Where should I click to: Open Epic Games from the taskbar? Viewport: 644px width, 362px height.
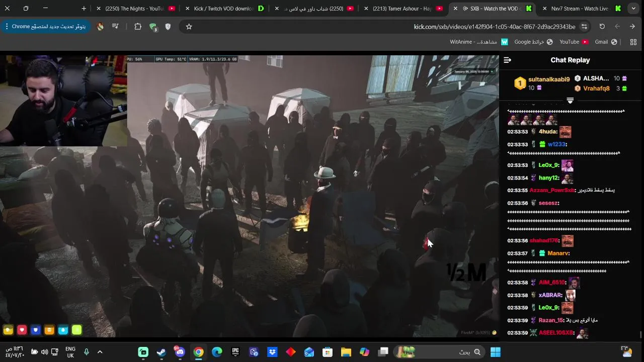(235, 352)
